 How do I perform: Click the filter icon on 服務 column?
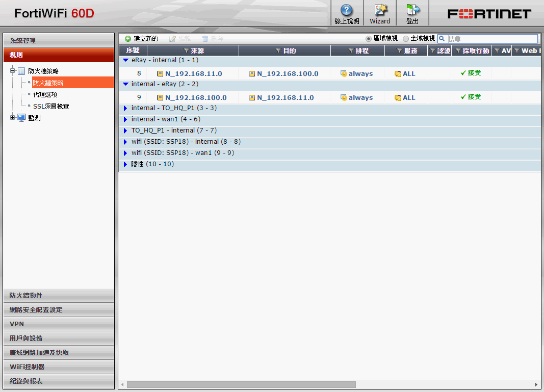(x=400, y=51)
